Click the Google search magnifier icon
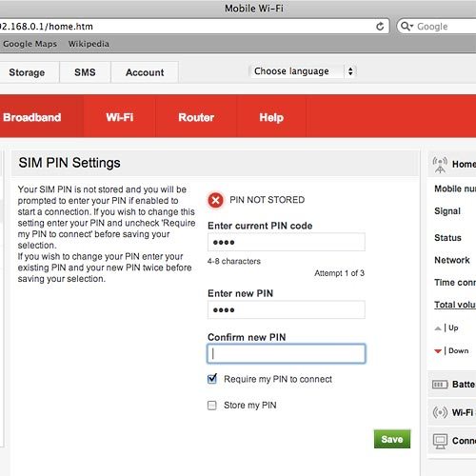Viewport: 476px width, 476px height. [x=407, y=26]
